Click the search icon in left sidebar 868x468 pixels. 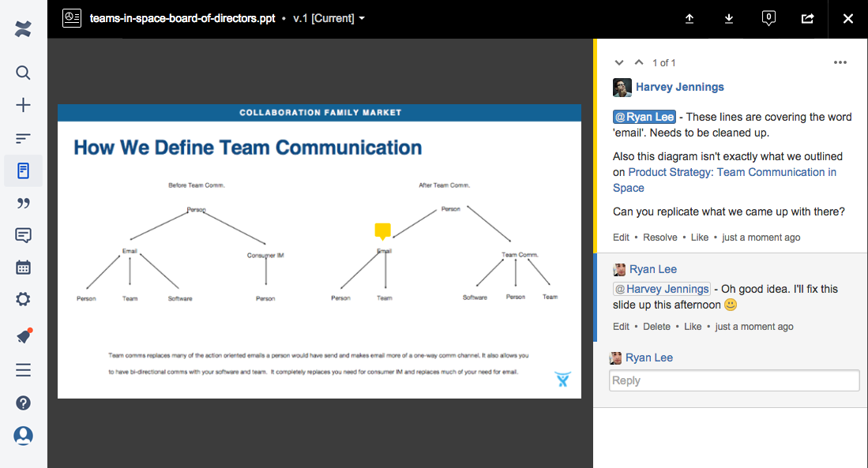click(23, 73)
